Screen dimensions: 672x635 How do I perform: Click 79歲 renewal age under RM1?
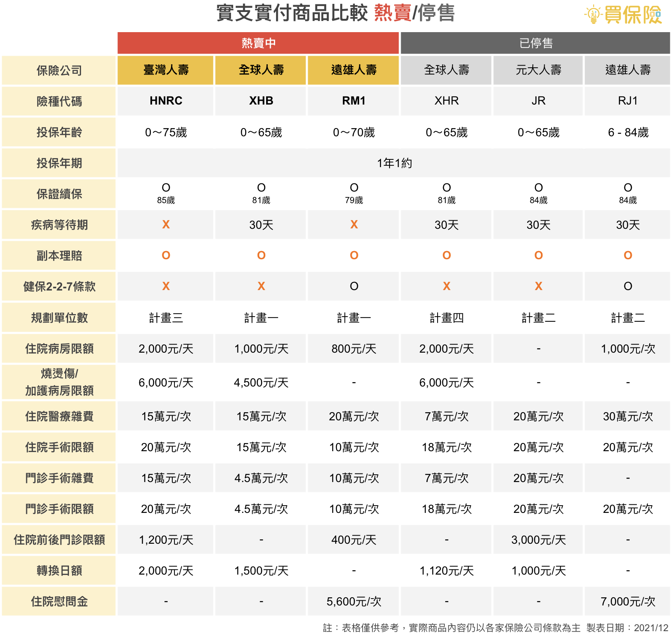click(x=354, y=200)
